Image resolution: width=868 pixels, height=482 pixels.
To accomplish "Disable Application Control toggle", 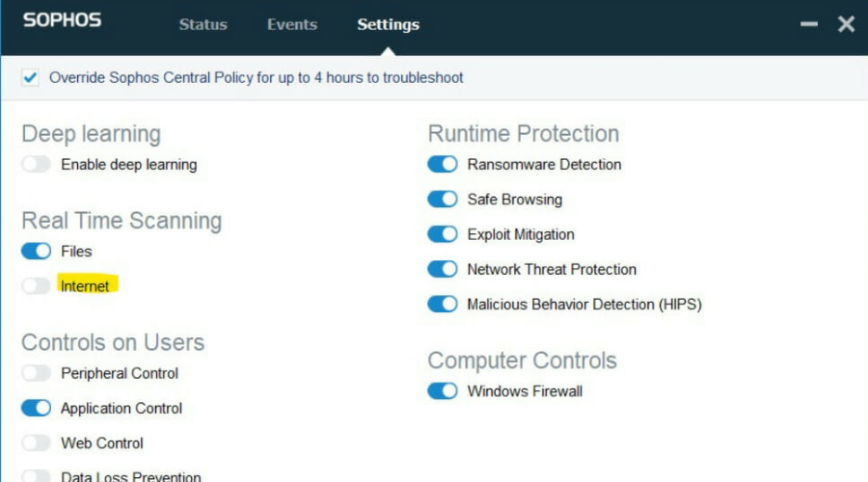I will click(x=37, y=408).
